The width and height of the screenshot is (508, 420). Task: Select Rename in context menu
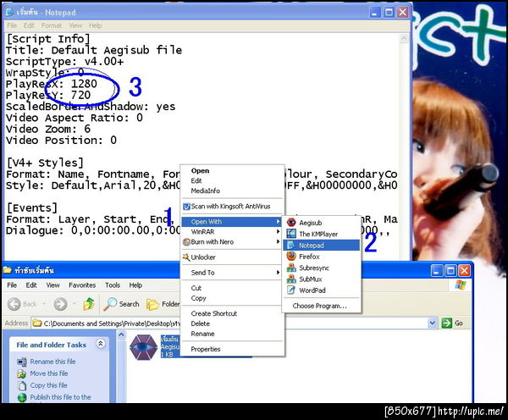click(x=232, y=334)
